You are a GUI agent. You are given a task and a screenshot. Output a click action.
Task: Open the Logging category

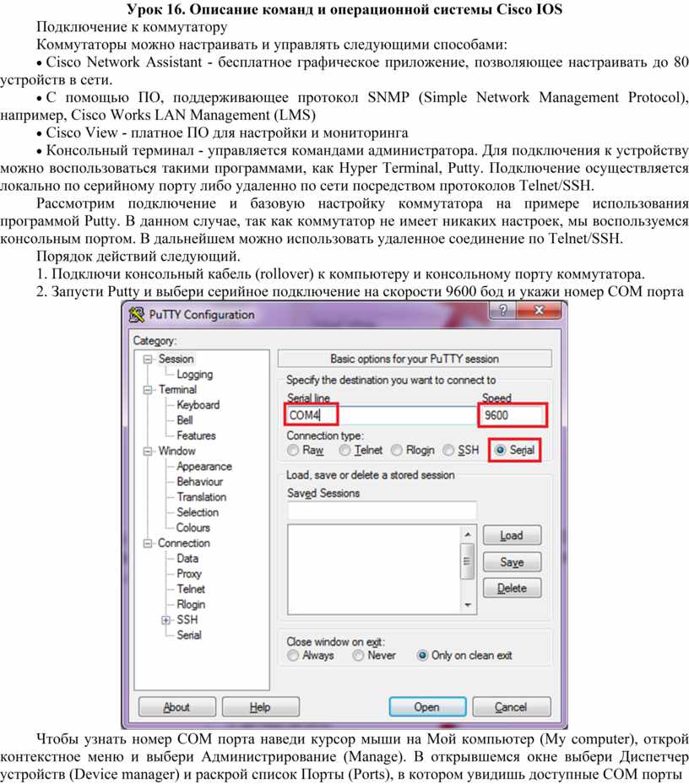[x=195, y=375]
